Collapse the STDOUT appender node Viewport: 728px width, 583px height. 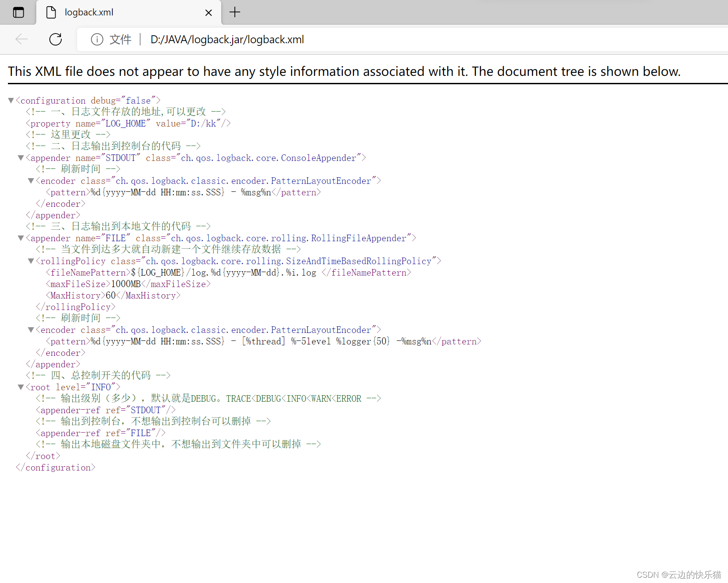click(x=20, y=157)
